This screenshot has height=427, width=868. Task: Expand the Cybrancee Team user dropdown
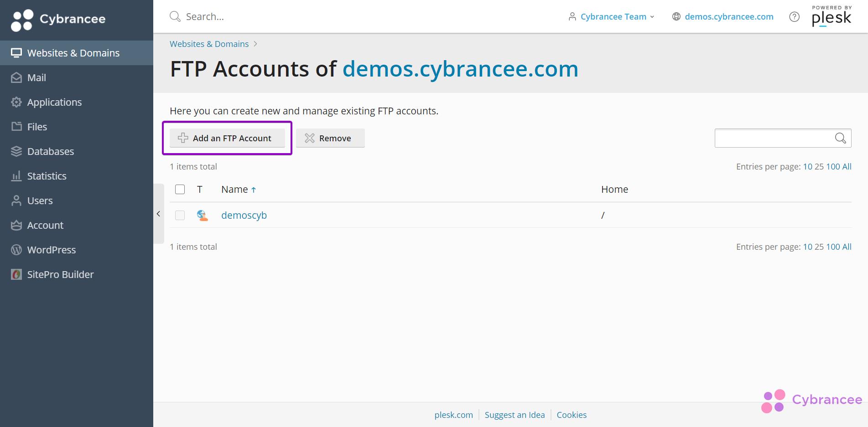(x=611, y=16)
